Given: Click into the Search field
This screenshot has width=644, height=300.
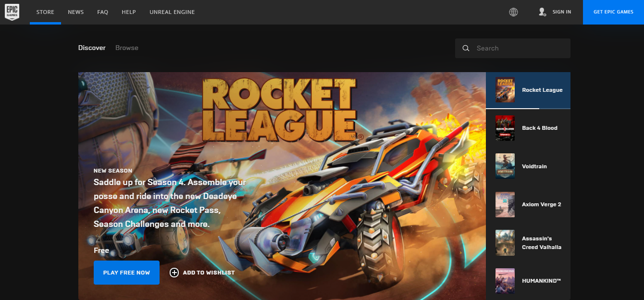Looking at the screenshot, I should pyautogui.click(x=513, y=48).
